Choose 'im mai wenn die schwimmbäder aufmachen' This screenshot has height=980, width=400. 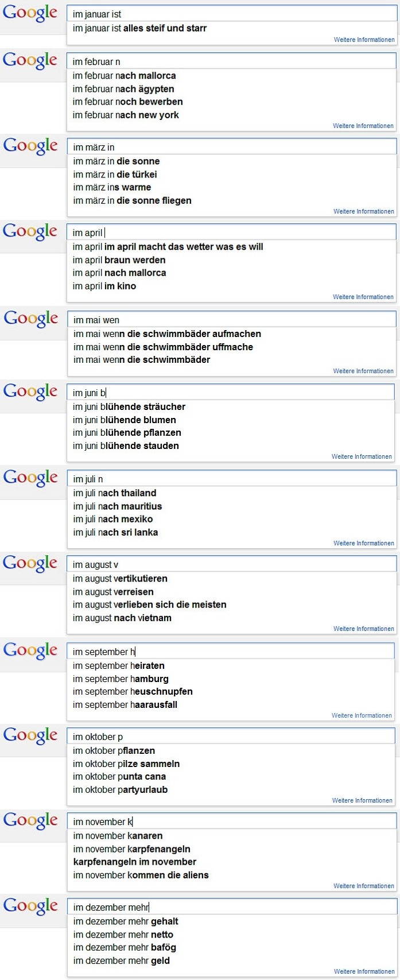tap(167, 334)
